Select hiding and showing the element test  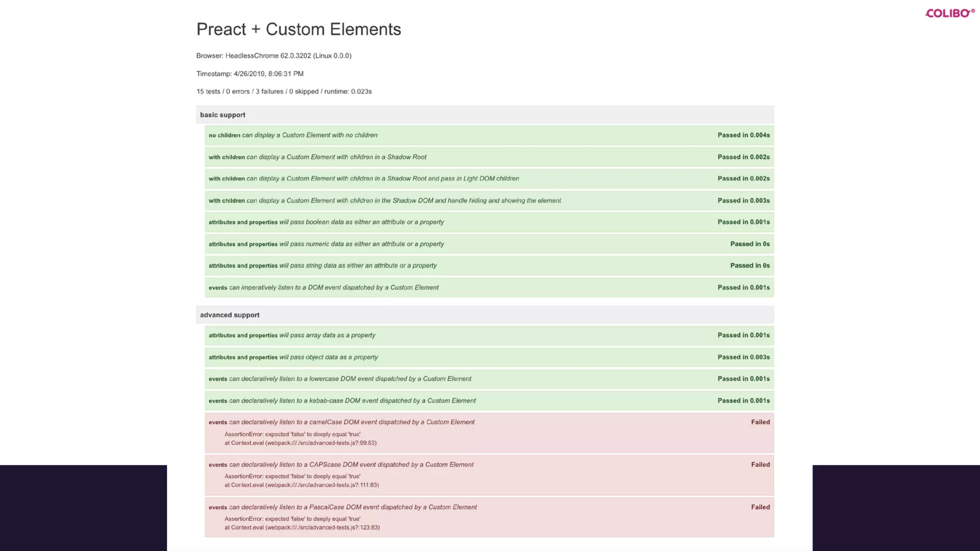[489, 200]
